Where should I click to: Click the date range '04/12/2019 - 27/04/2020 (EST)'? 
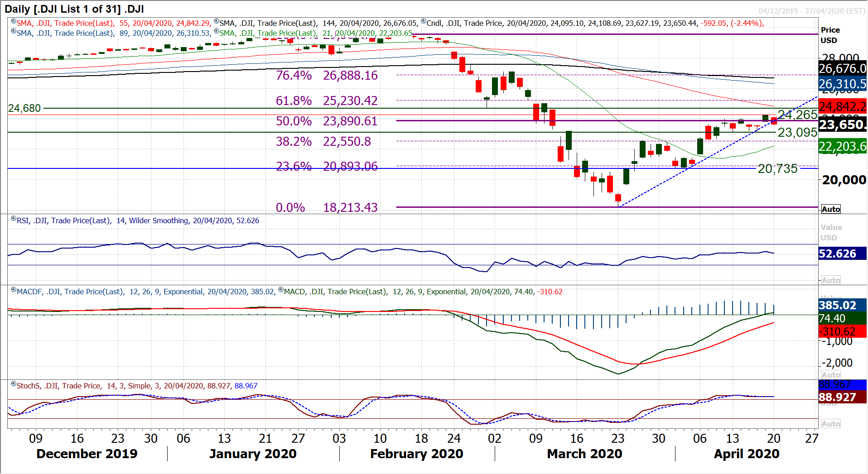pyautogui.click(x=812, y=11)
